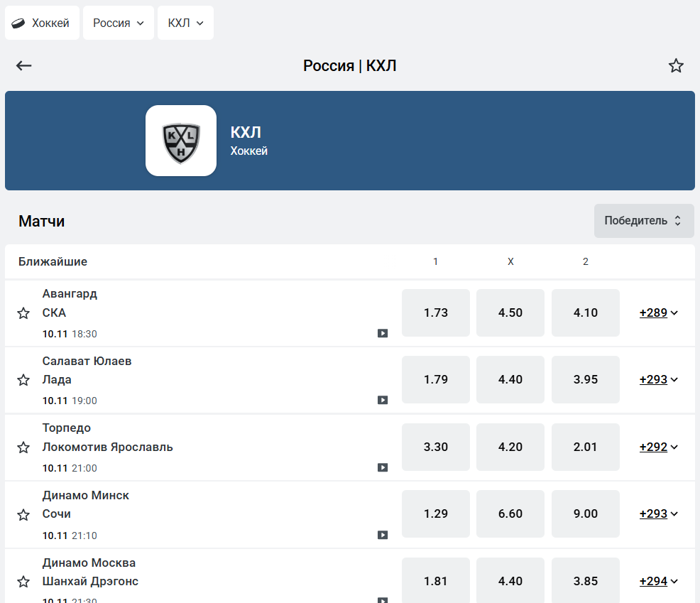
Task: Click the back arrow icon
Action: [24, 66]
